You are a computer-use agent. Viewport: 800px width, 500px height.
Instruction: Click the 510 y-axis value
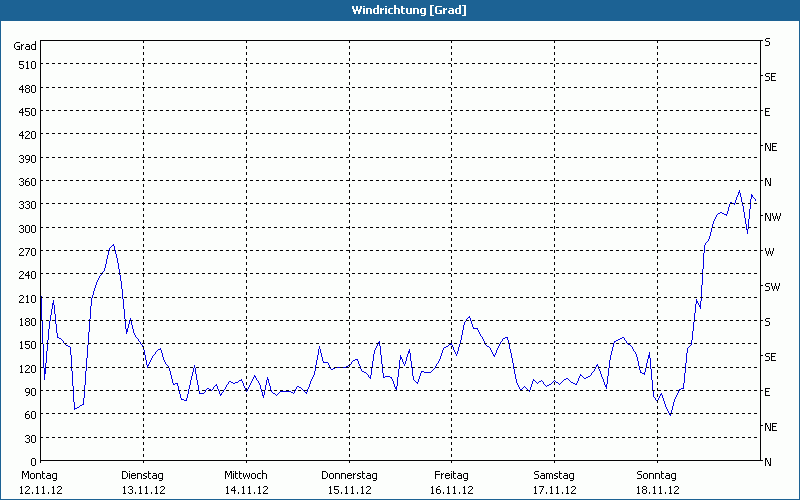[x=28, y=65]
